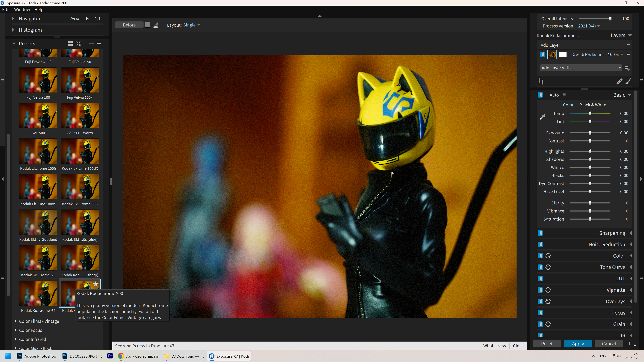The height and width of the screenshot is (362, 644).
Task: Click the triangle icon beside Before button
Action: click(156, 25)
